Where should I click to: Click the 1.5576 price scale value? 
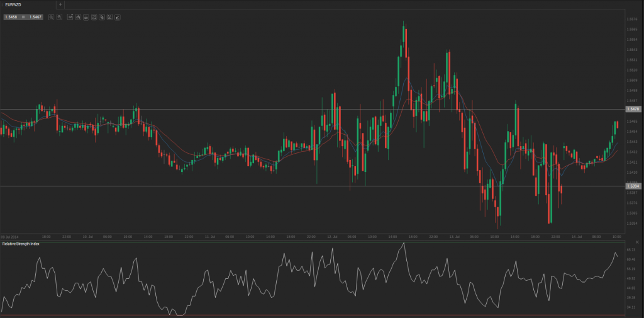tap(631, 19)
